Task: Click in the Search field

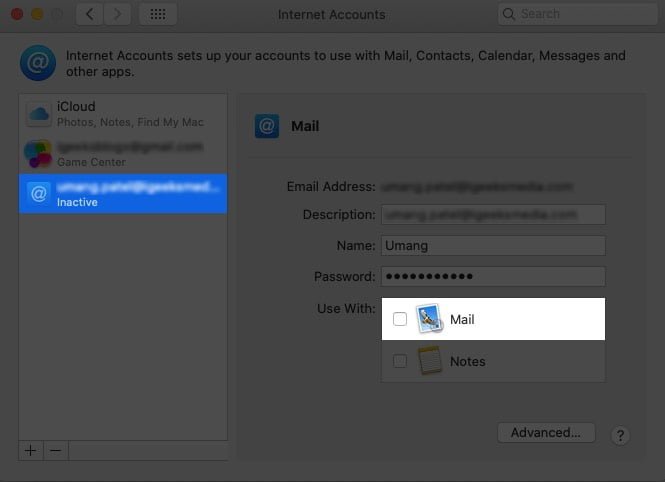Action: [x=578, y=14]
